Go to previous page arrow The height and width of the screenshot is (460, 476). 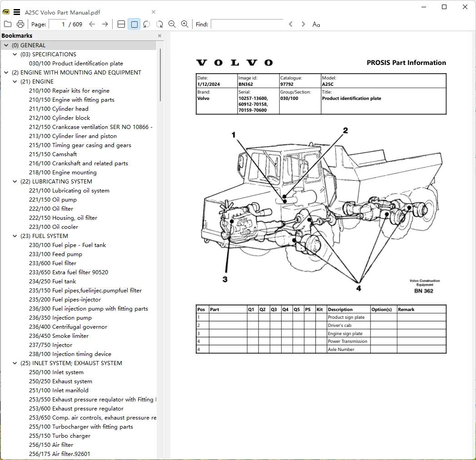pos(92,24)
